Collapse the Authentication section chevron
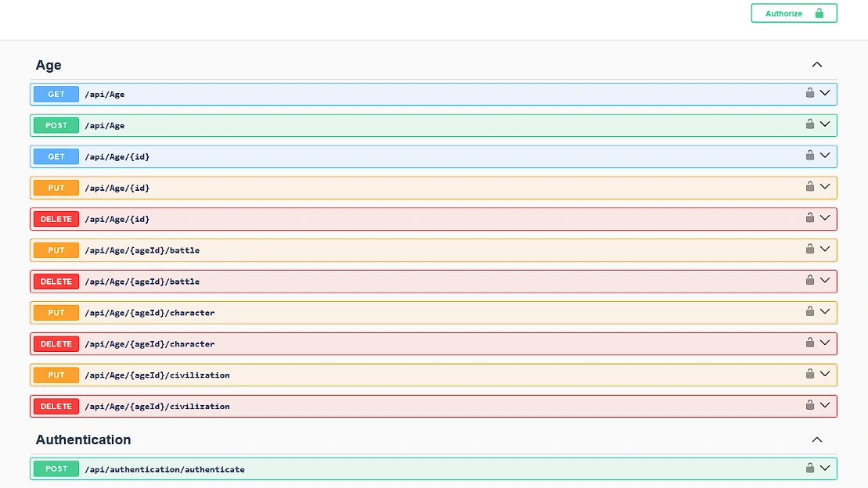Screen dimensions: 868x488 816,440
